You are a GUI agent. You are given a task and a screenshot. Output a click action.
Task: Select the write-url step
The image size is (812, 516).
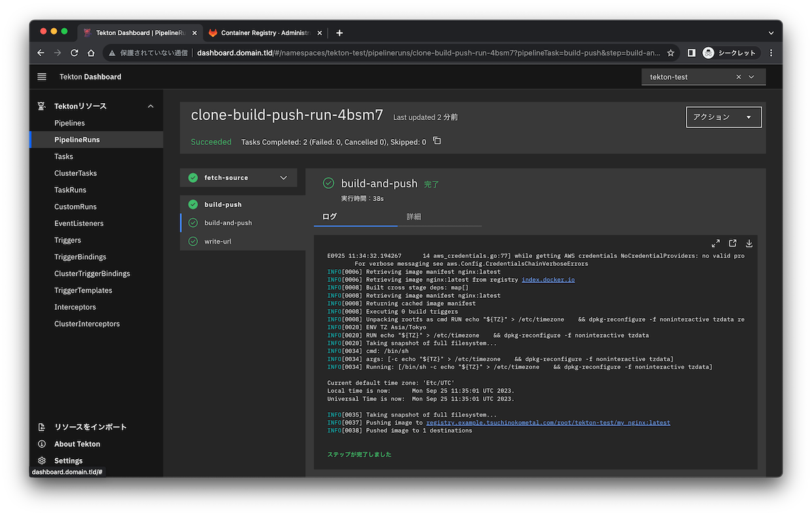coord(243,241)
